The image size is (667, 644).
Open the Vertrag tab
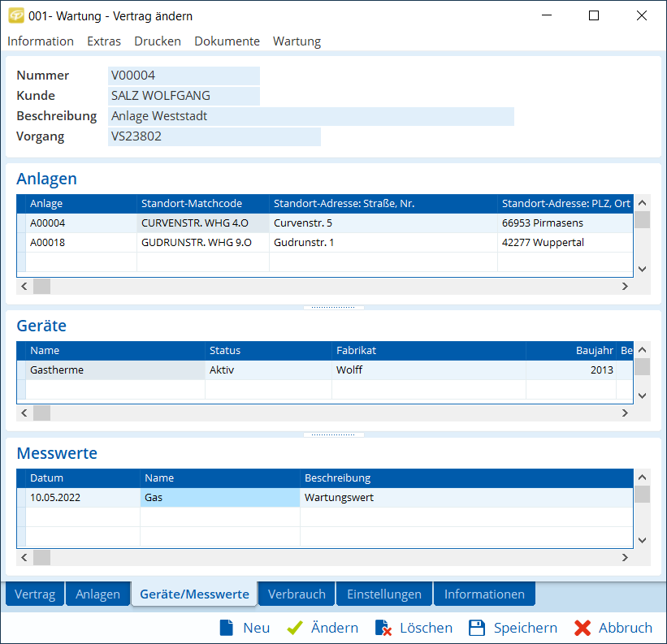(x=35, y=594)
